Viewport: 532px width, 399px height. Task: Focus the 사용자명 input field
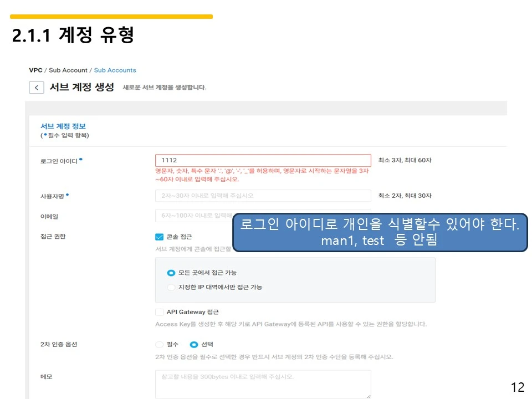pos(263,196)
